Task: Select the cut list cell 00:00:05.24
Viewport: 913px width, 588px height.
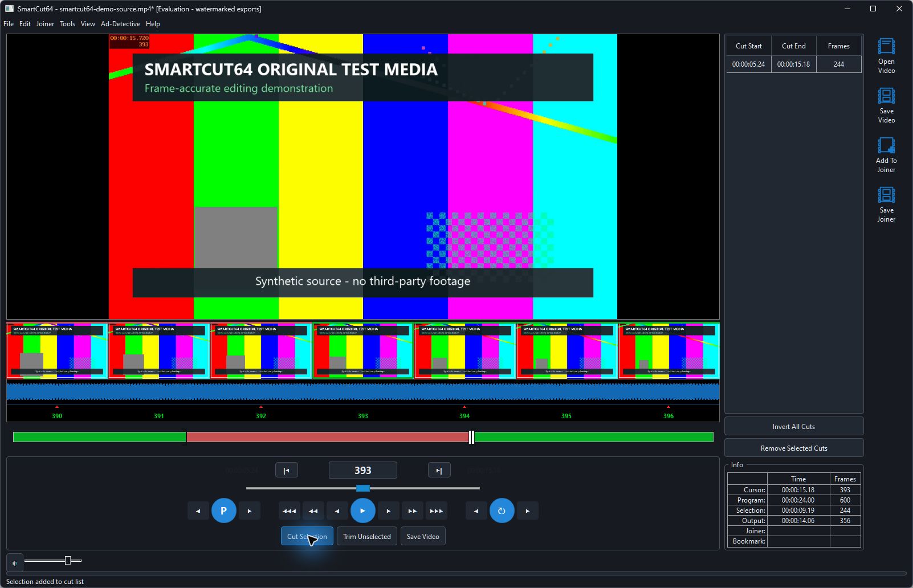Action: [749, 64]
